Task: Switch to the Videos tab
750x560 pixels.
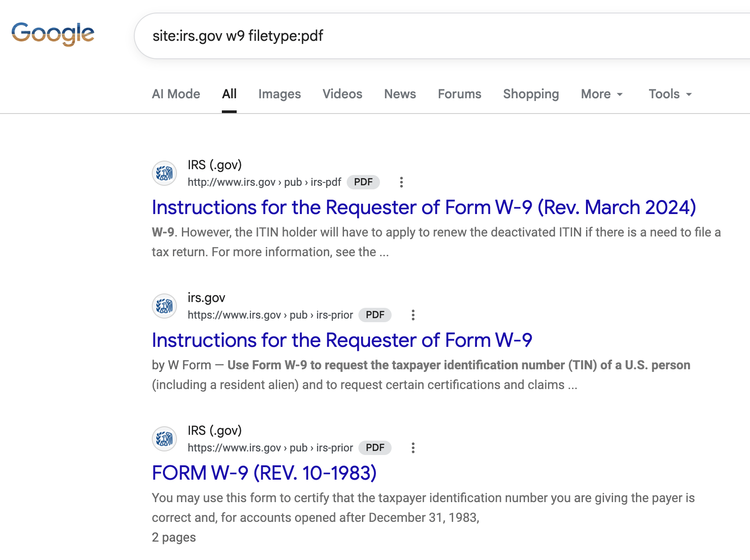Action: pos(342,94)
